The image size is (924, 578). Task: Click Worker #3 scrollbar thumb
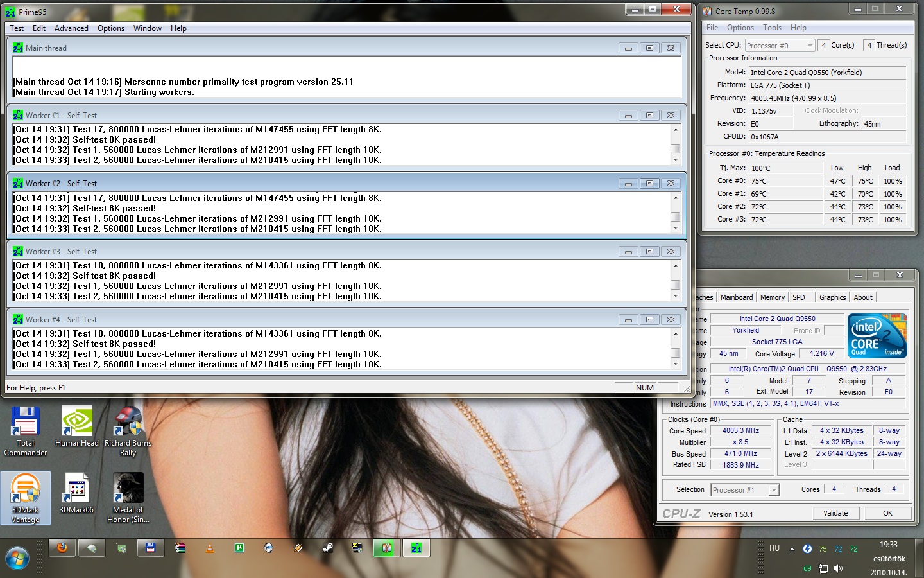coord(675,285)
